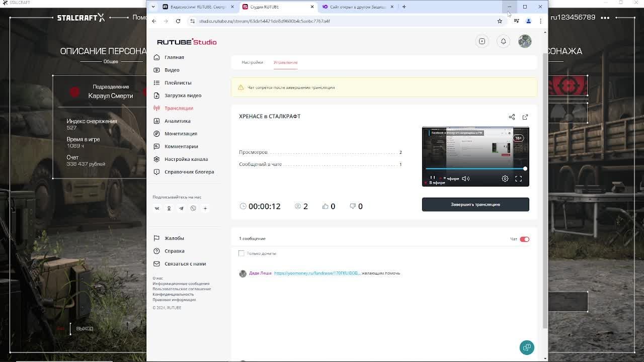This screenshot has width=644, height=362.
Task: Open Связаться с нами in the sidebar
Action: tap(185, 264)
